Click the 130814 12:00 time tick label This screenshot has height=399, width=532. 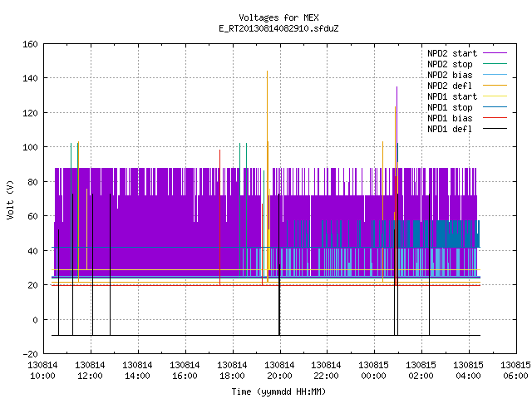coord(91,371)
